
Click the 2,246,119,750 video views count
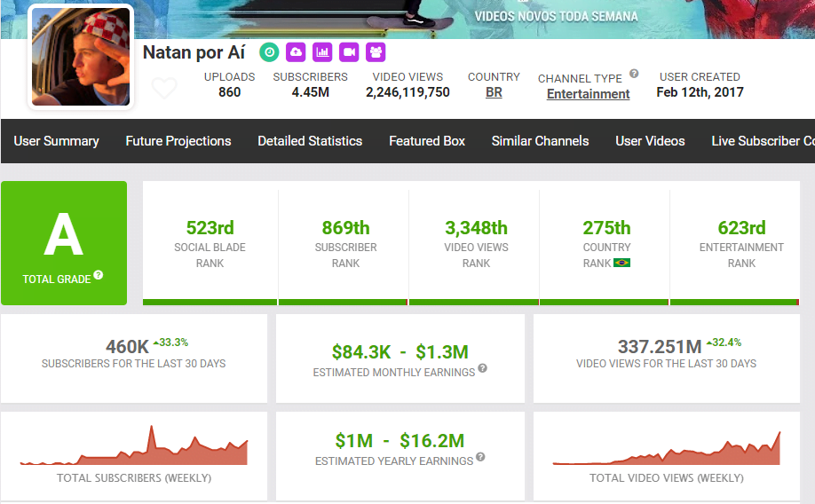pyautogui.click(x=407, y=92)
